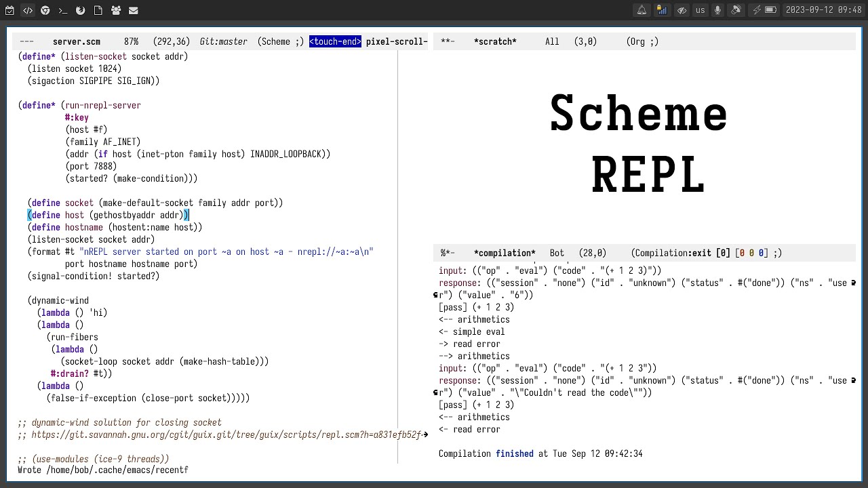Click the pixel-scroll- minor mode label

tap(397, 42)
